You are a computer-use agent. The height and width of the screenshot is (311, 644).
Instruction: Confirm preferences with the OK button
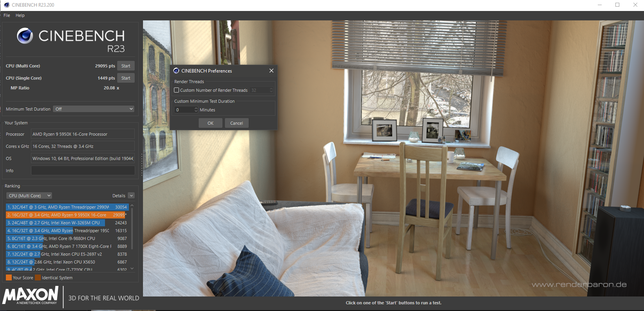tap(210, 123)
